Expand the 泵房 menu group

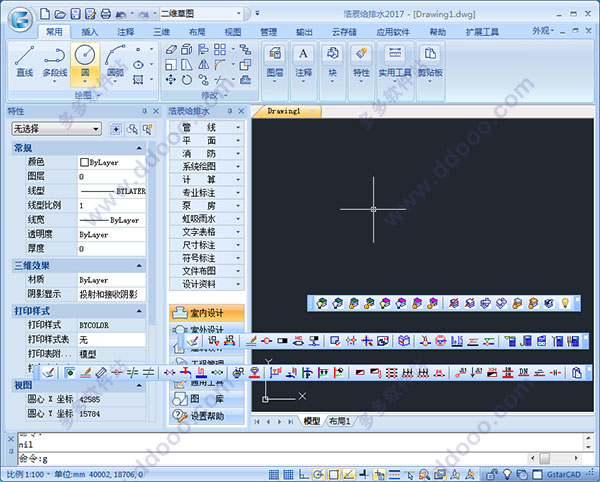click(207, 205)
